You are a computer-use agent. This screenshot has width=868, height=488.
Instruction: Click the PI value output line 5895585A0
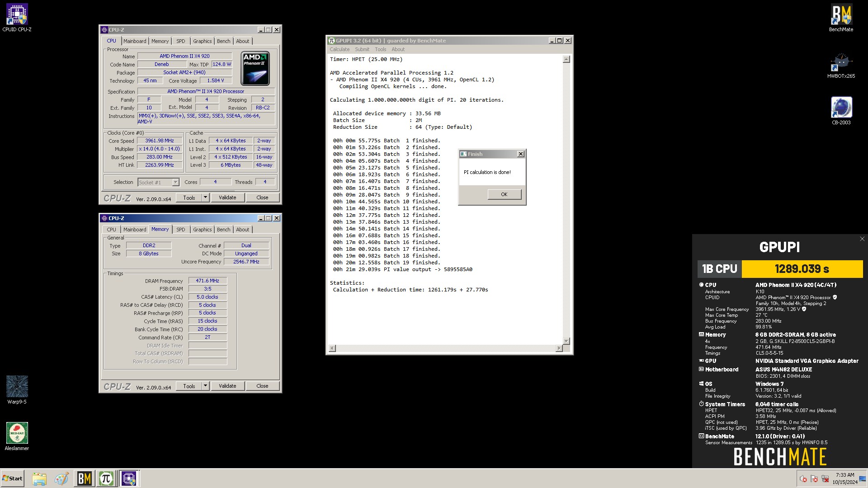(x=403, y=269)
